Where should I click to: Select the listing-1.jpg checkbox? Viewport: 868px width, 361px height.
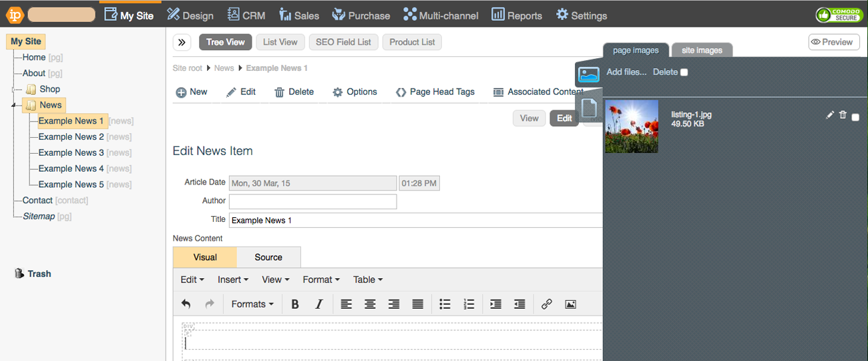pos(855,117)
